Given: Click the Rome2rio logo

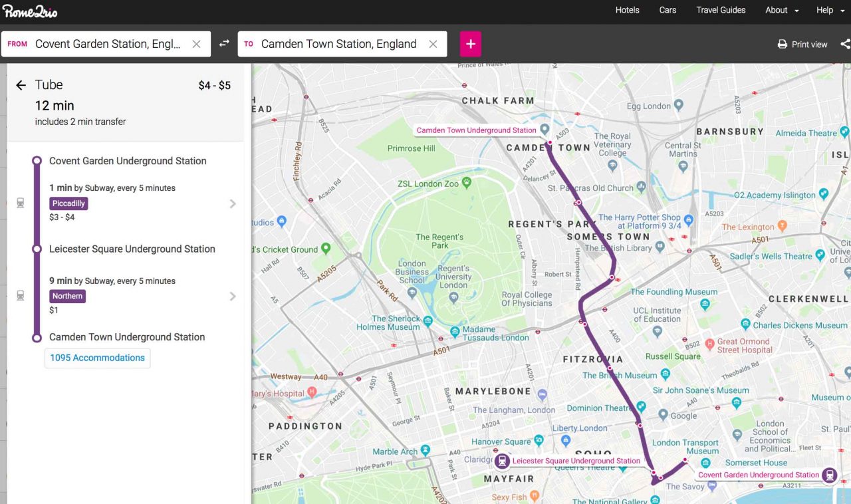Looking at the screenshot, I should point(30,11).
